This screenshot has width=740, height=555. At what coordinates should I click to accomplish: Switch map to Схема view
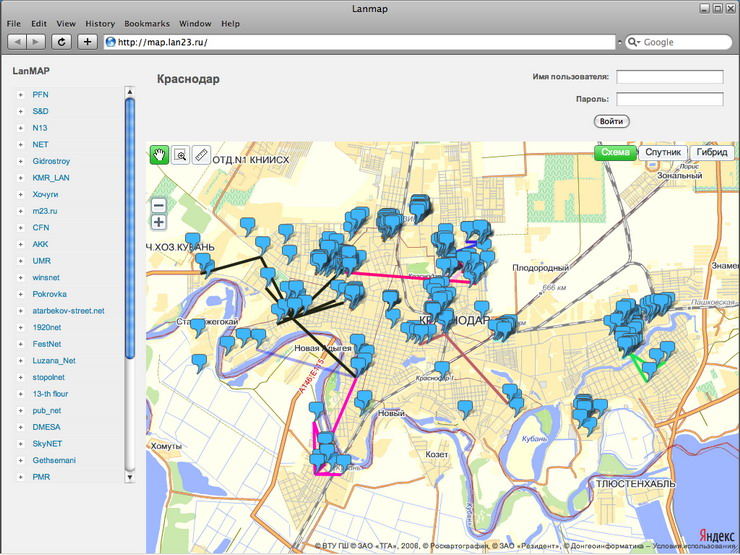(x=614, y=152)
